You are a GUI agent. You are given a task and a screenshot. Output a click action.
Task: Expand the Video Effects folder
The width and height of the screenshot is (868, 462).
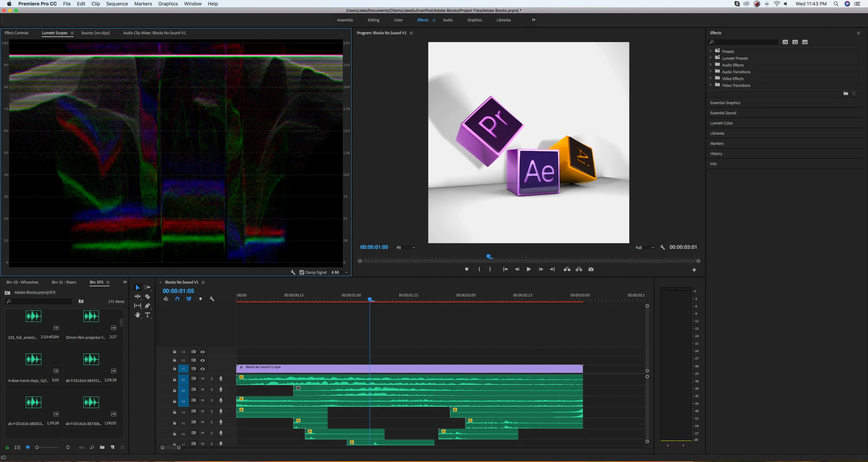point(710,78)
